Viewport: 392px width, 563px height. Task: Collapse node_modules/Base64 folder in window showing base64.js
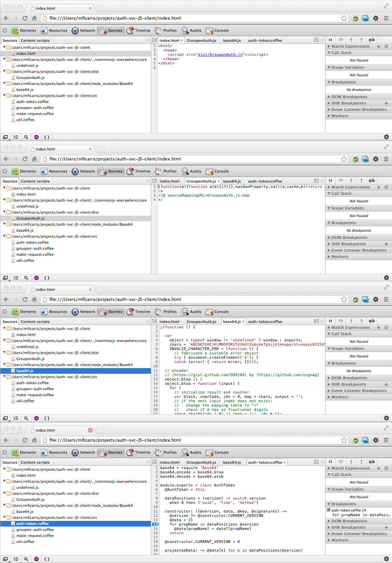click(4, 364)
